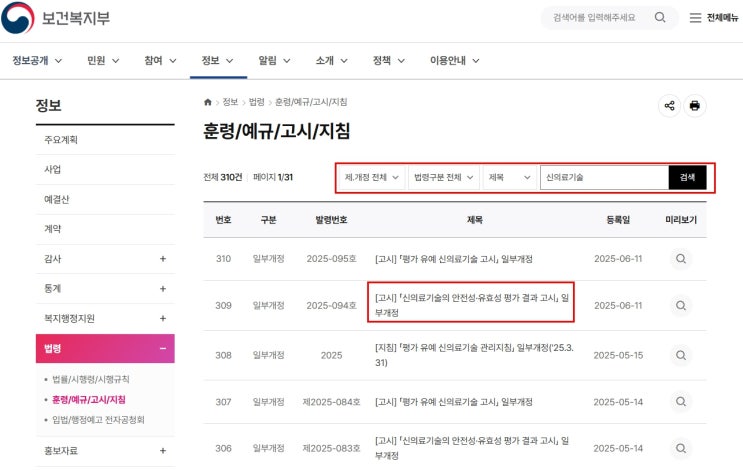Open row 308 관리지침 일부개정 title
743x470 pixels.
pos(474,355)
